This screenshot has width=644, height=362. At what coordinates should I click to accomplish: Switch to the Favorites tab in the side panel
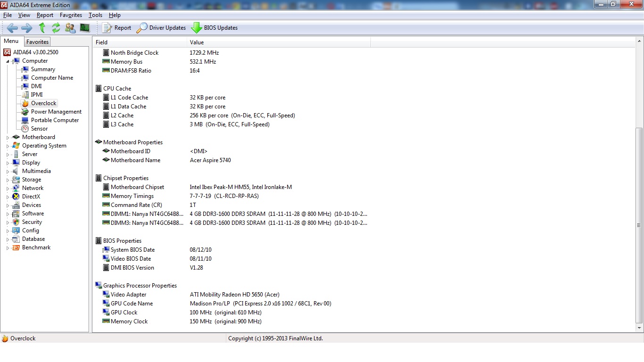click(x=37, y=42)
